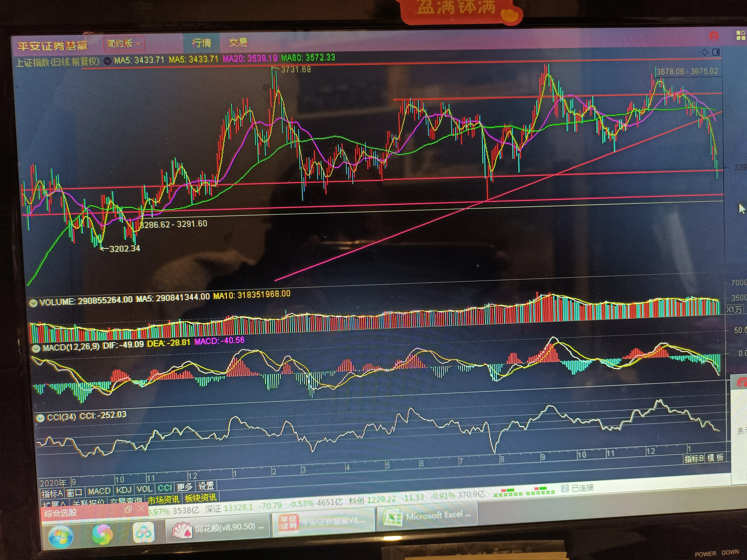
Task: Choose the CCI indicator tab
Action: tap(165, 488)
